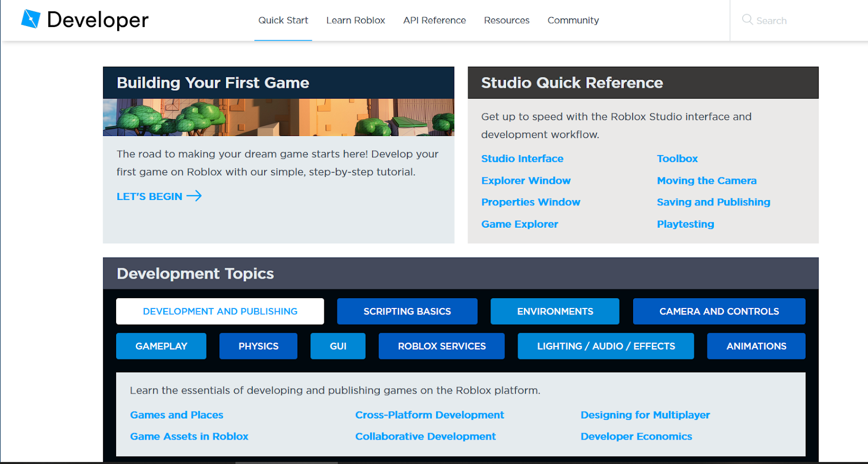The height and width of the screenshot is (464, 868).
Task: Click the Roblox Developer logo icon
Action: tap(31, 19)
